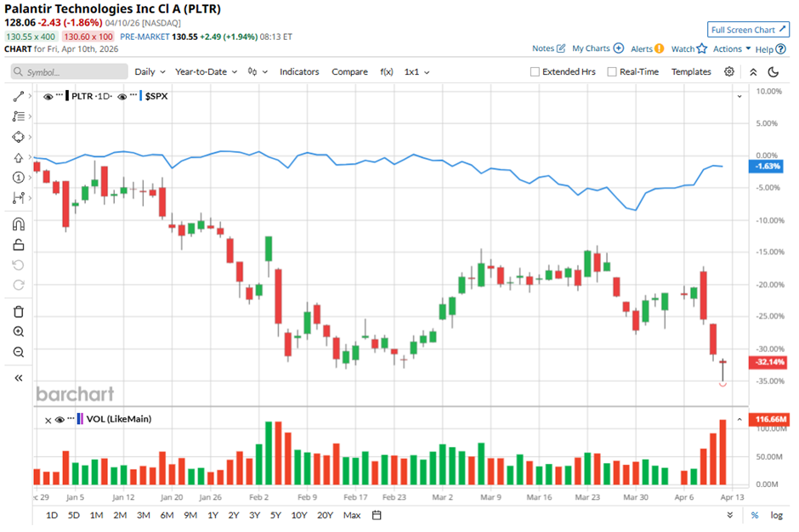Screen dimensions: 799x532
Task: Open the calendar date range picker
Action: (x=377, y=515)
